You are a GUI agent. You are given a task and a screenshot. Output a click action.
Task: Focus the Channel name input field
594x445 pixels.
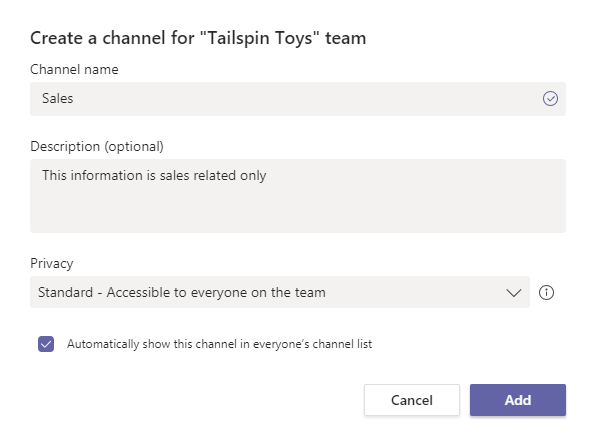pos(298,99)
